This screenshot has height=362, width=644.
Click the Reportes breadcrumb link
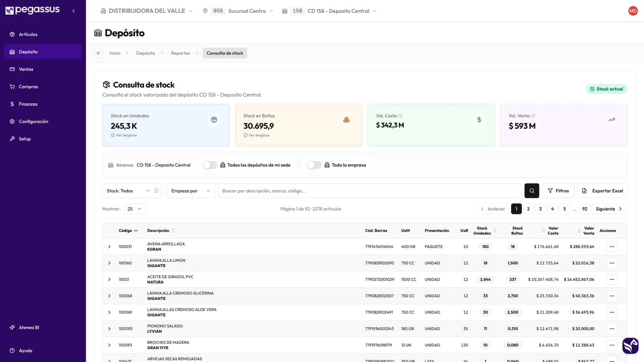[x=180, y=53]
